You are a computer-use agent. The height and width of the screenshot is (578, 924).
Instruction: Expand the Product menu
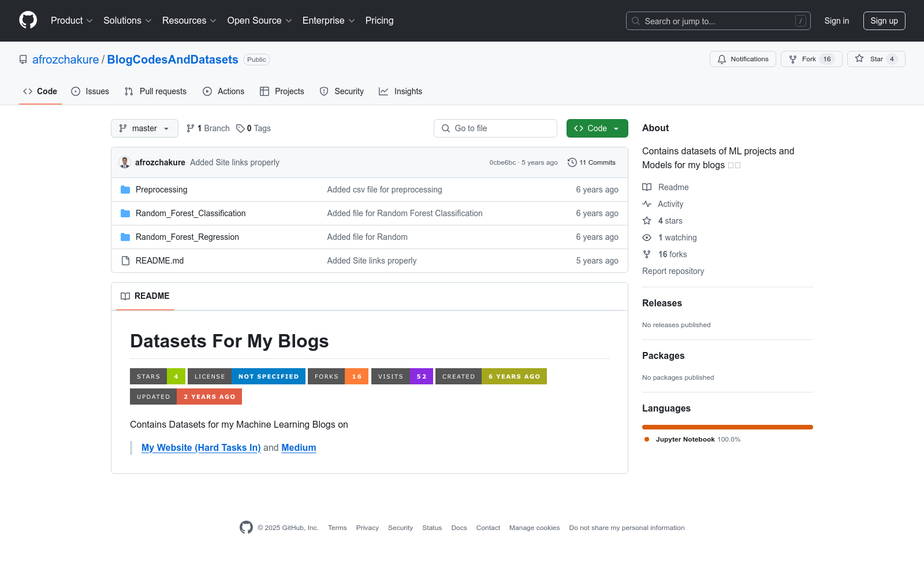tap(72, 20)
